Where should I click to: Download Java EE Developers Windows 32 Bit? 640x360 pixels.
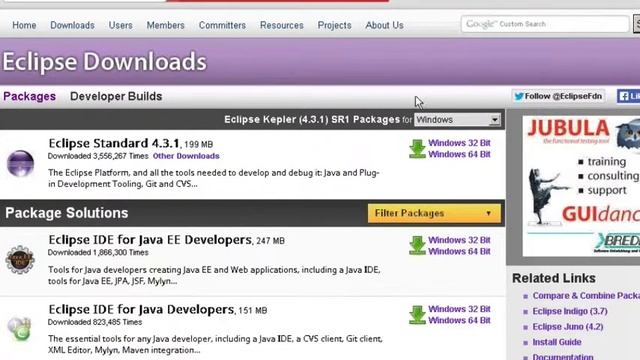pos(459,240)
